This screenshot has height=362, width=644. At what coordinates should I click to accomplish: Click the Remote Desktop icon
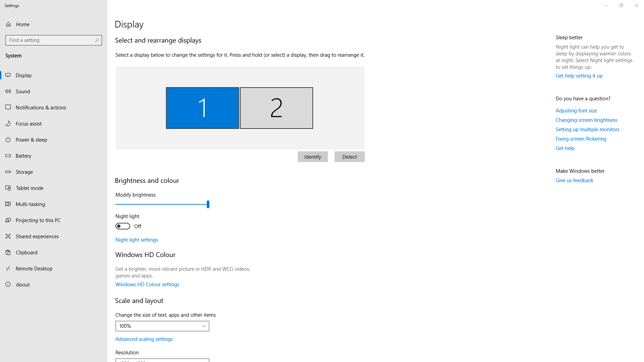click(8, 268)
